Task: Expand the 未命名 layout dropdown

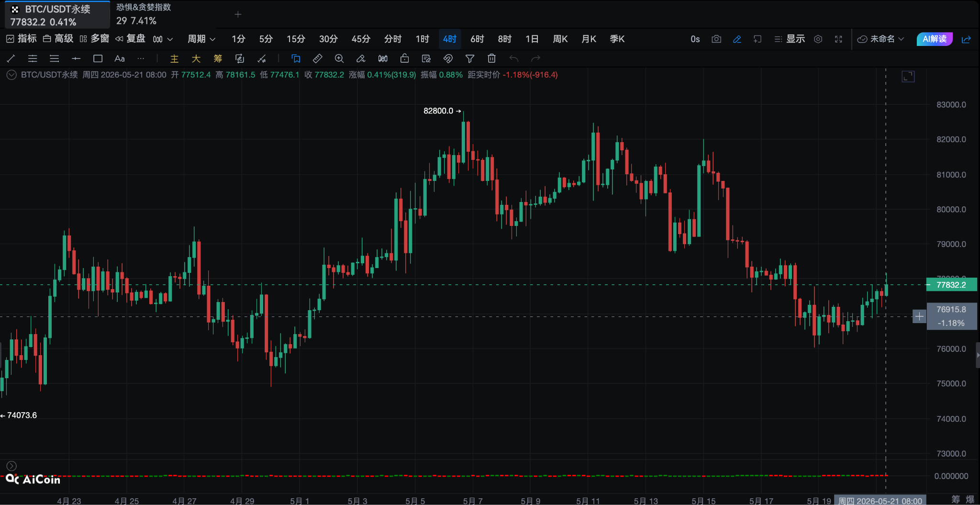Action: coord(880,39)
